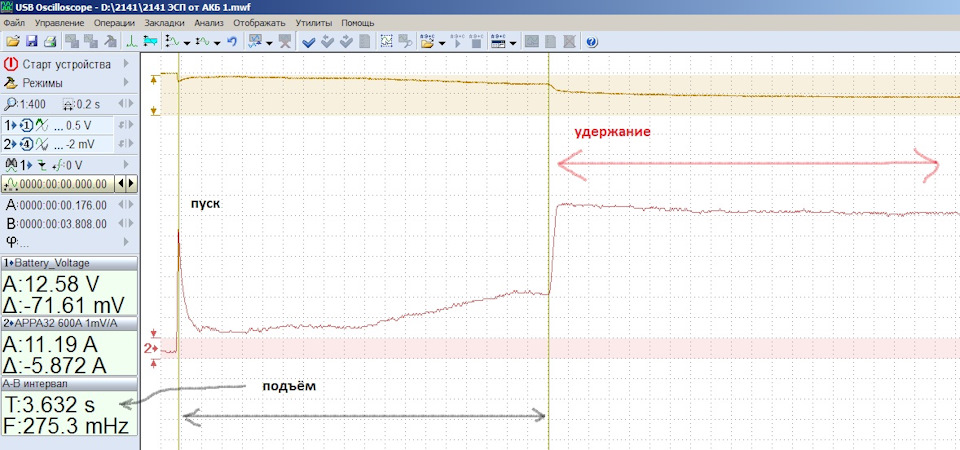The width and height of the screenshot is (960, 450).
Task: Open dropdown next to horizontal scale icon
Action: 217,43
